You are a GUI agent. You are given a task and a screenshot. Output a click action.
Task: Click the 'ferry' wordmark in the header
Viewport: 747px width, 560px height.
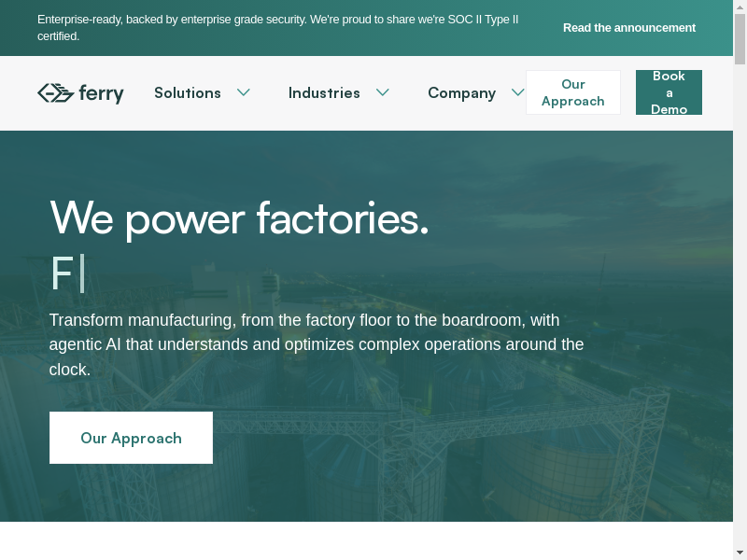(101, 93)
